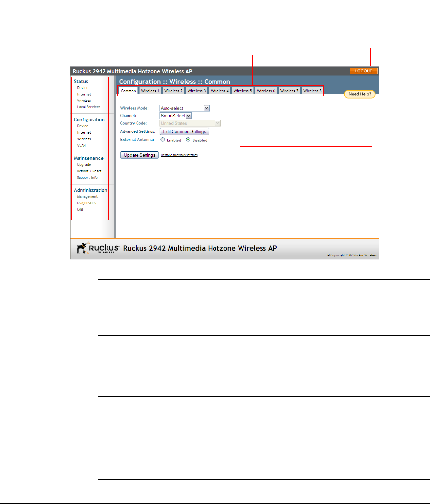Screen dimensions: 430x504
Task: Click the Copyright 2007 Ruckus Wireless text
Action: coord(352,255)
